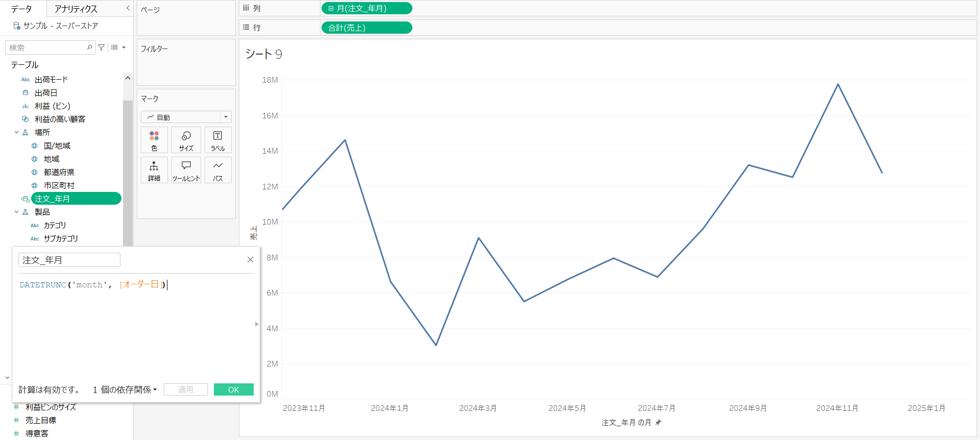Click the scroll-up arrow of the tables list
The image size is (980, 440).
(128, 78)
